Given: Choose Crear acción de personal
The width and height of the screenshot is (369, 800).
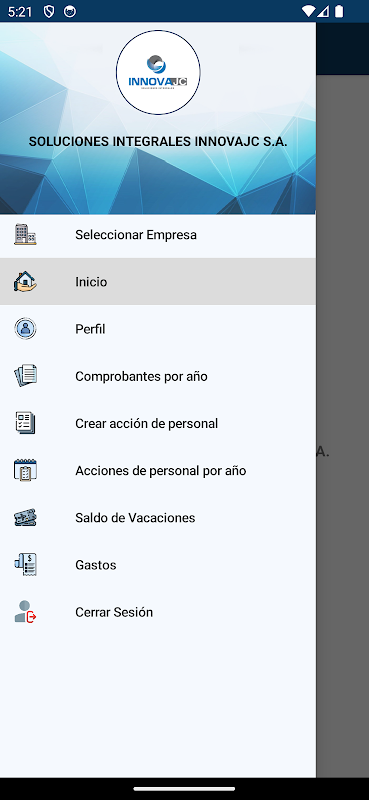Looking at the screenshot, I should 158,423.
